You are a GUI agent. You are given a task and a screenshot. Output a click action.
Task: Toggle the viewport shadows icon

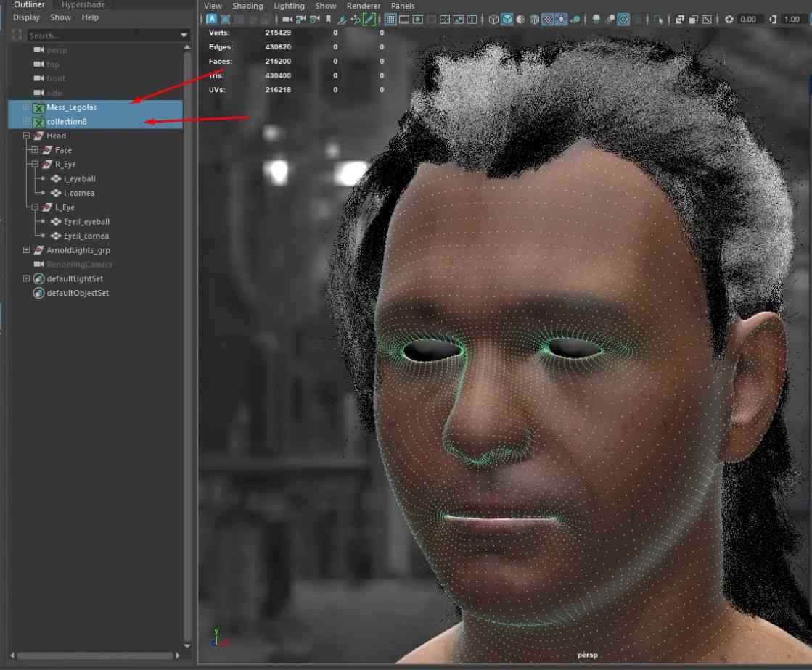coord(575,19)
